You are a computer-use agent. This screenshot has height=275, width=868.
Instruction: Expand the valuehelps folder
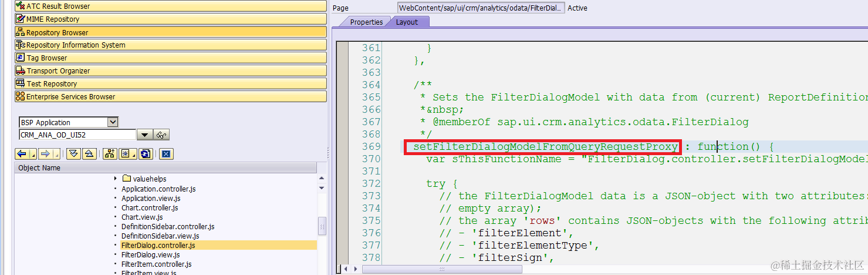tap(115, 178)
